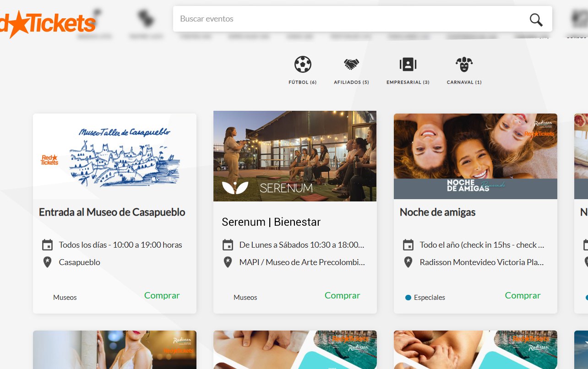
Task: Open the bride photo card in the second row
Action: pos(114,350)
